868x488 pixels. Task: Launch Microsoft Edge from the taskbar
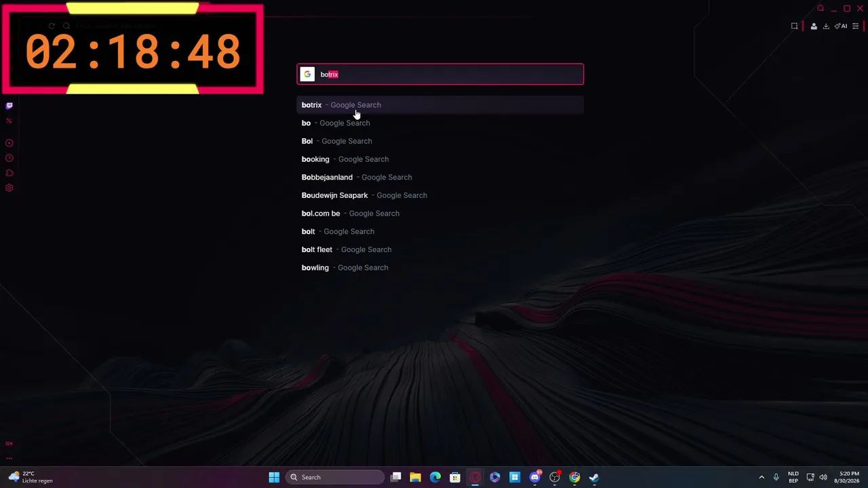[435, 477]
